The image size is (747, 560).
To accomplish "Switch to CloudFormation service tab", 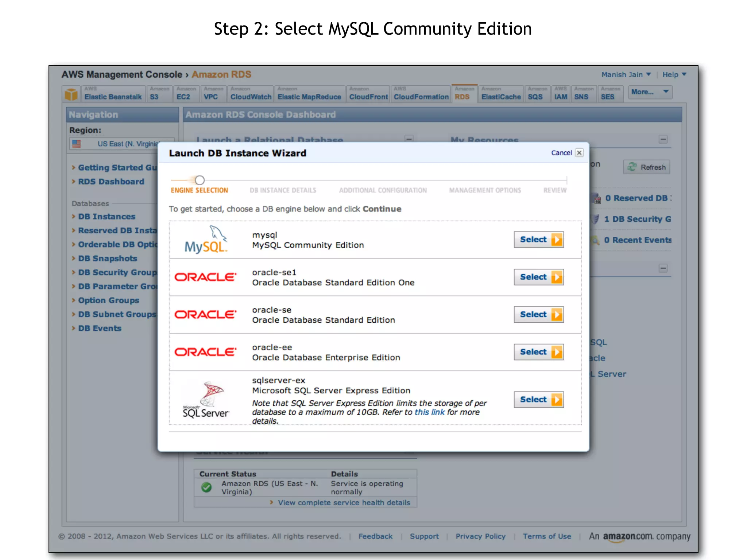I will pyautogui.click(x=421, y=94).
